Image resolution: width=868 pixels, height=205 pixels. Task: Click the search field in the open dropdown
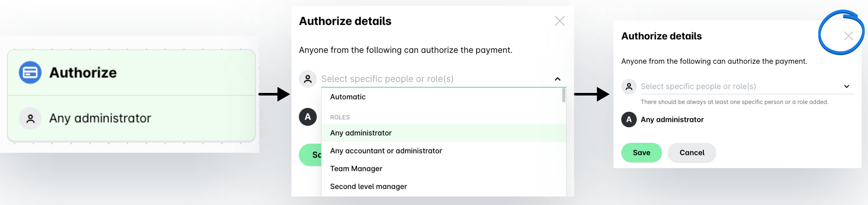(435, 79)
